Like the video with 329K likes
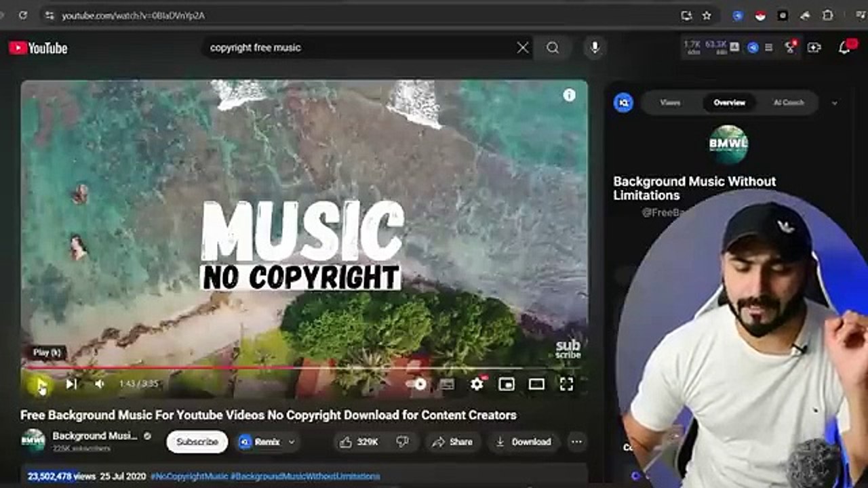This screenshot has width=868, height=488. [359, 442]
